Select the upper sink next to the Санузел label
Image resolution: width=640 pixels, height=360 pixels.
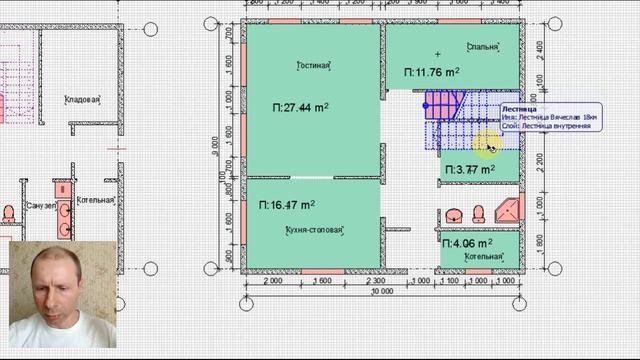[x=64, y=211]
